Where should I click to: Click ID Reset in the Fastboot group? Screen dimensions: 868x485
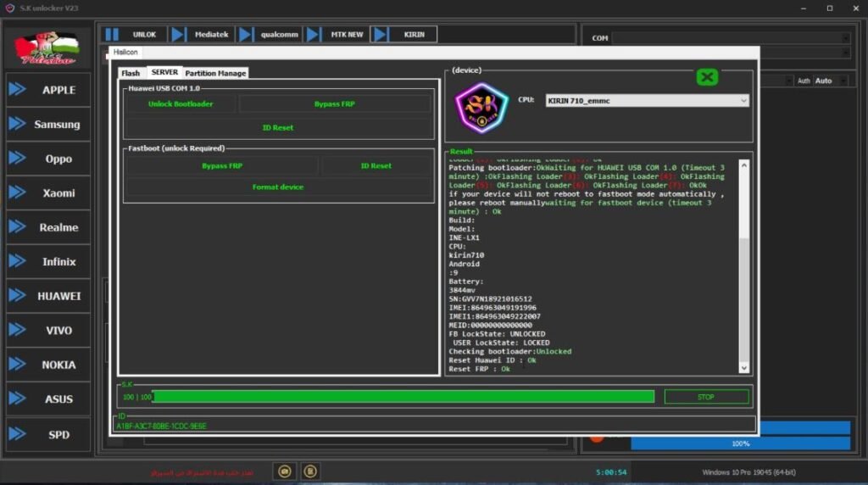pos(376,166)
